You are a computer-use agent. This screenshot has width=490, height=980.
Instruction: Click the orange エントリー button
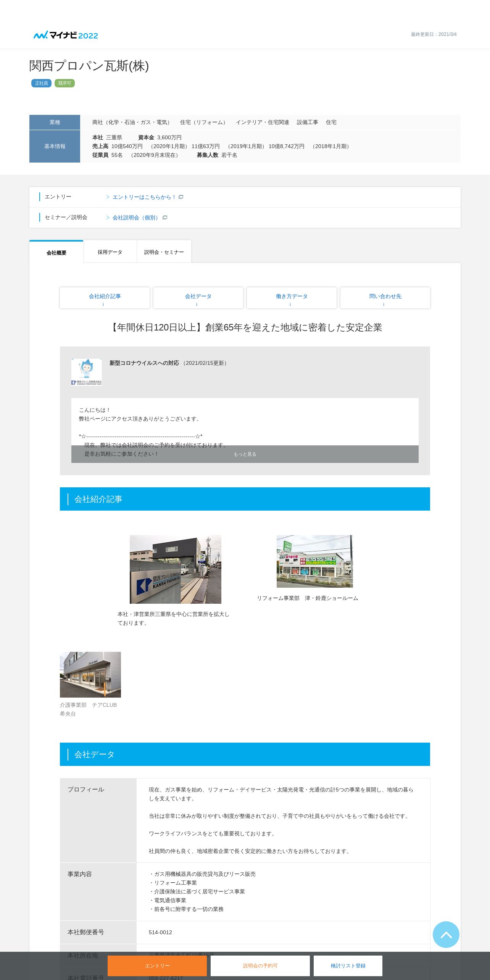pos(157,965)
